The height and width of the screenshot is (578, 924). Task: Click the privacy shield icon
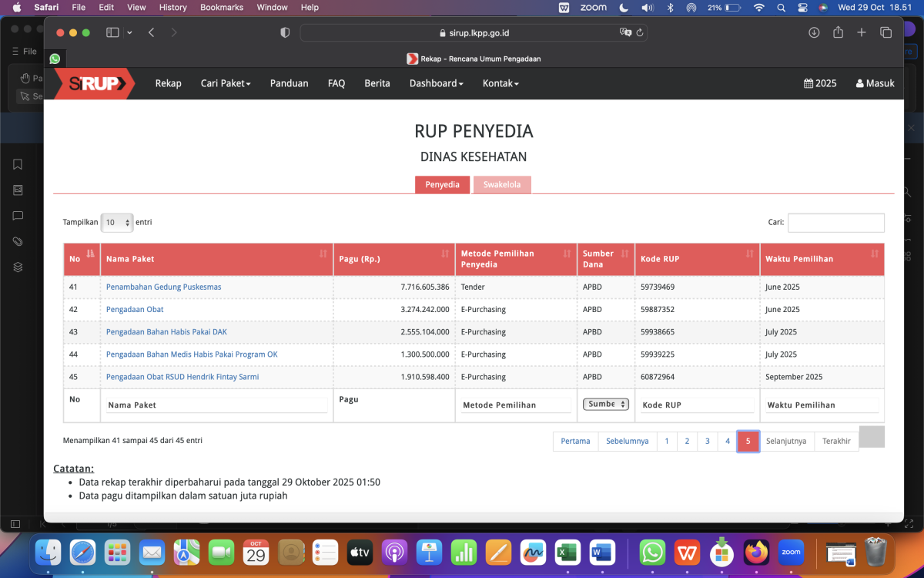tap(285, 32)
